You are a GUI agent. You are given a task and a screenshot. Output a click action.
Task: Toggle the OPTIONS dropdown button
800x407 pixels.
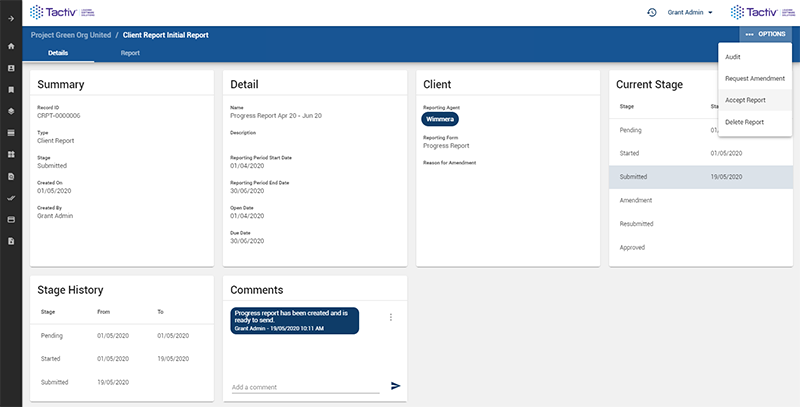[x=765, y=34]
